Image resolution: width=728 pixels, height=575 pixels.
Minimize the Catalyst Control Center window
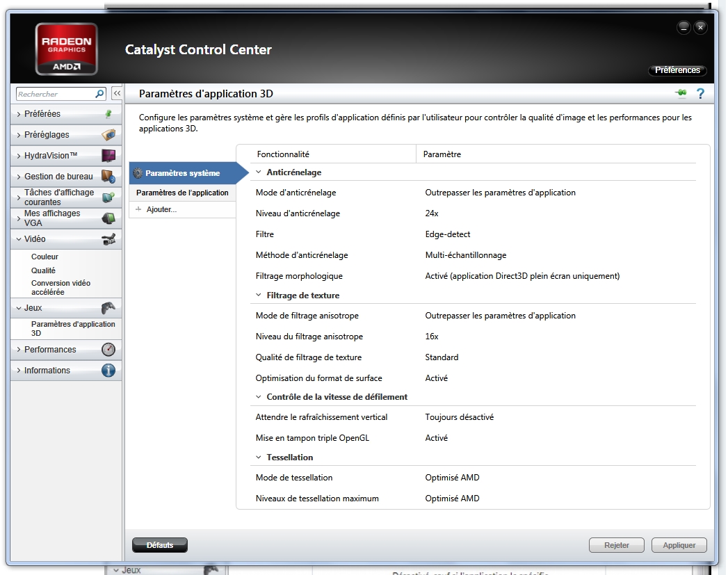point(684,28)
